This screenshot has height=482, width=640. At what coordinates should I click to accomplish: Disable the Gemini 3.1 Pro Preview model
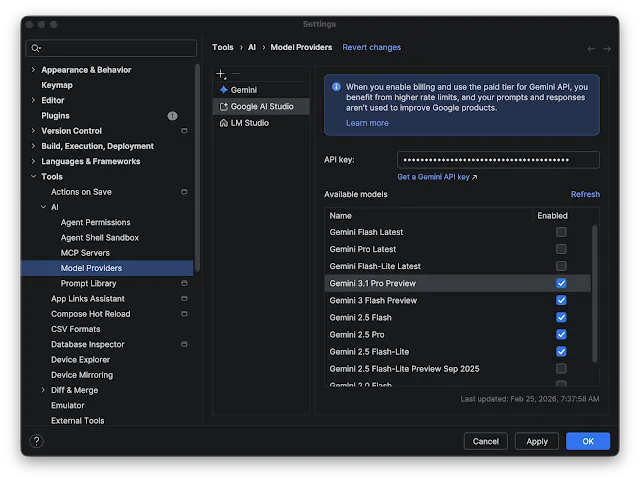tap(561, 283)
